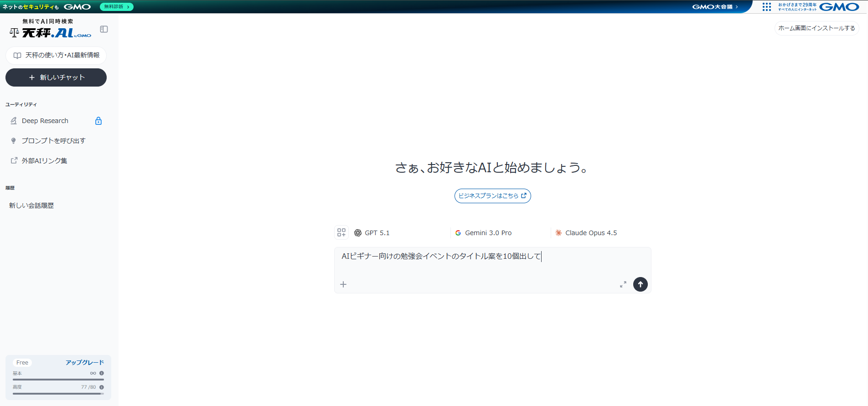The width and height of the screenshot is (868, 406).
Task: Click the lock icon beside Deep Research
Action: click(98, 121)
